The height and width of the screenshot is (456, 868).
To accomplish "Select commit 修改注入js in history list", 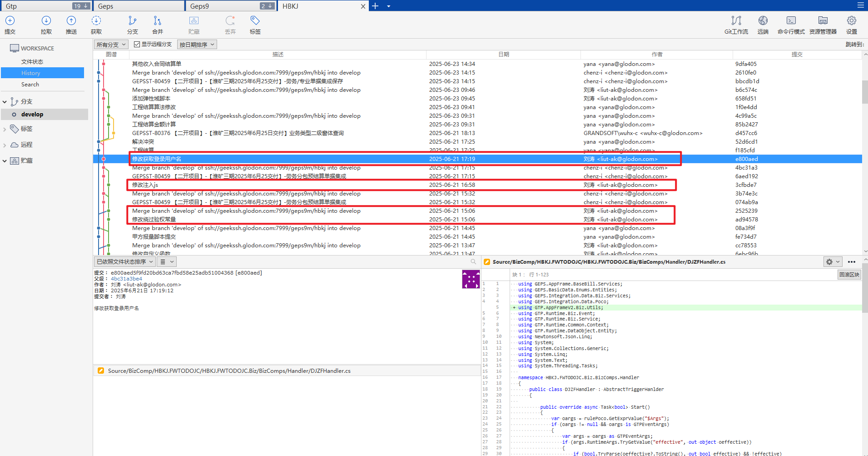I will point(145,185).
